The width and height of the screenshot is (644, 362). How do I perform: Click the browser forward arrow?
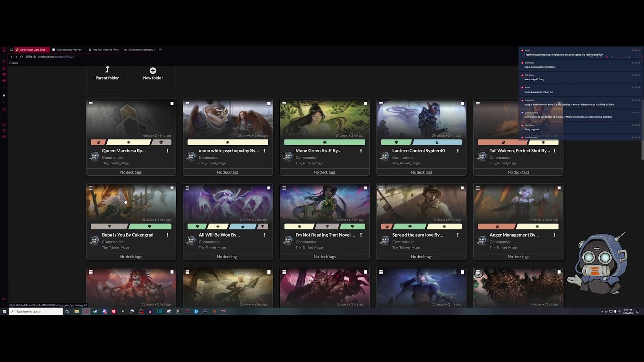click(16, 57)
